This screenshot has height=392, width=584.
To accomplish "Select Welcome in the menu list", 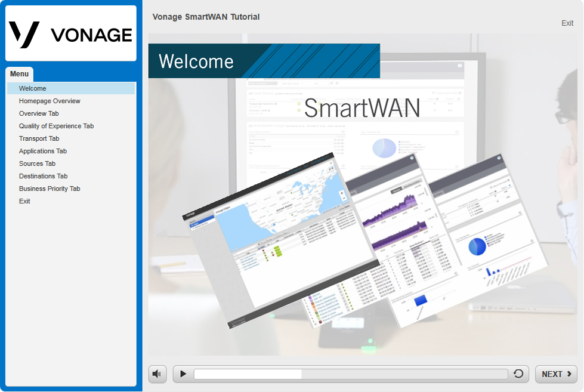I will tap(71, 88).
